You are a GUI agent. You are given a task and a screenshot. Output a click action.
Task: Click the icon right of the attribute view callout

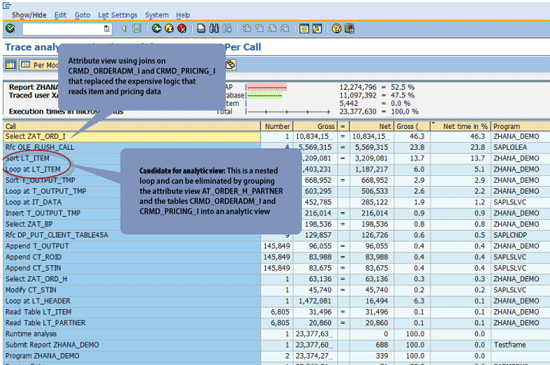(230, 65)
